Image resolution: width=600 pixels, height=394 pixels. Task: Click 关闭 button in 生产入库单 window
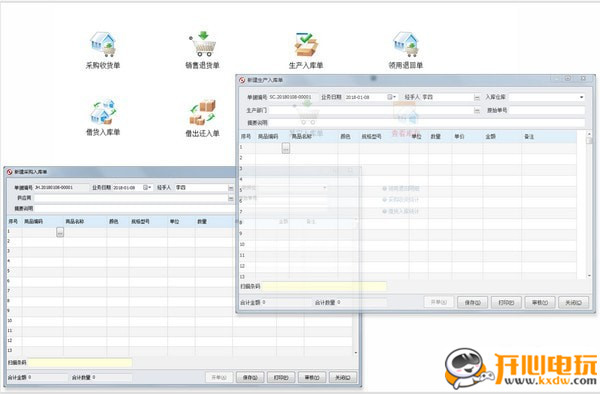point(573,302)
